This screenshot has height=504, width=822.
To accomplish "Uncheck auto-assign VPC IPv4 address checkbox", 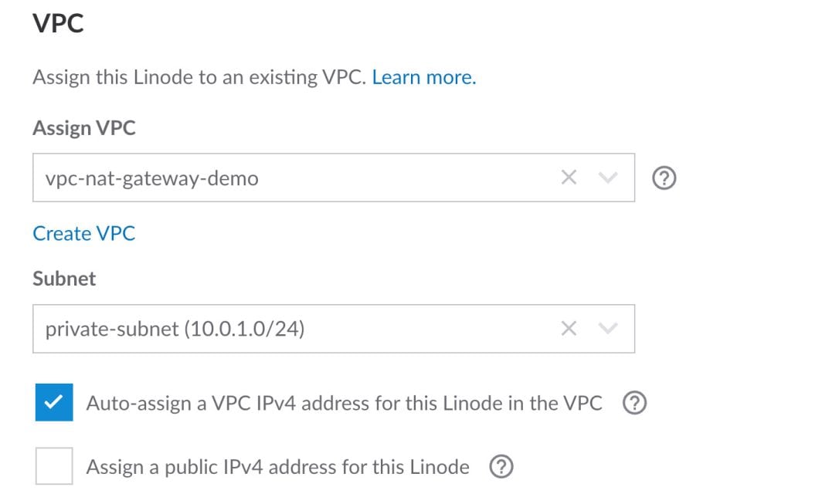I will [x=54, y=403].
